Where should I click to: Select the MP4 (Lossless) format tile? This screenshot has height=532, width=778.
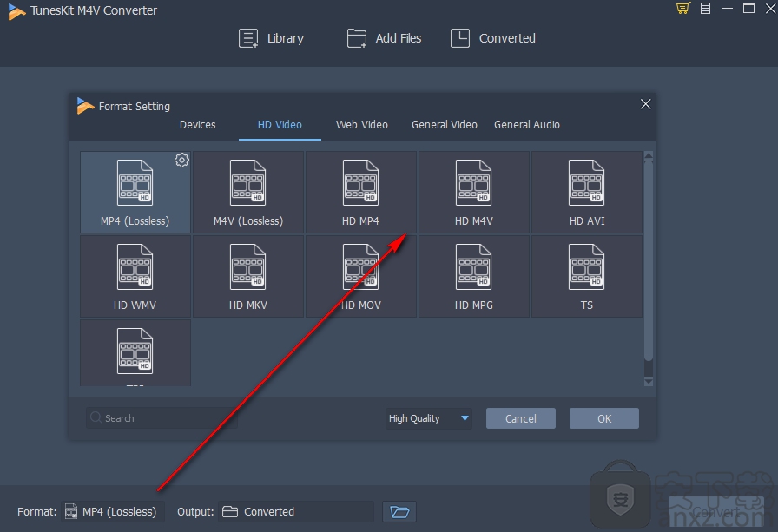pyautogui.click(x=135, y=193)
